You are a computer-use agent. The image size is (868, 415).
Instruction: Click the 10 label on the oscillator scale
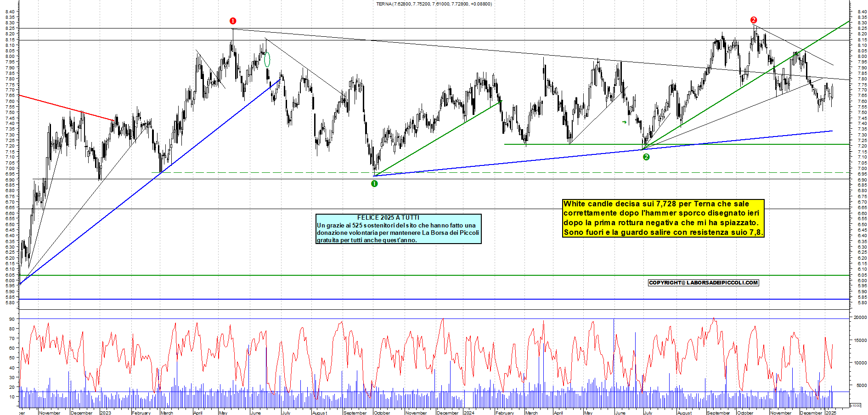click(11, 396)
